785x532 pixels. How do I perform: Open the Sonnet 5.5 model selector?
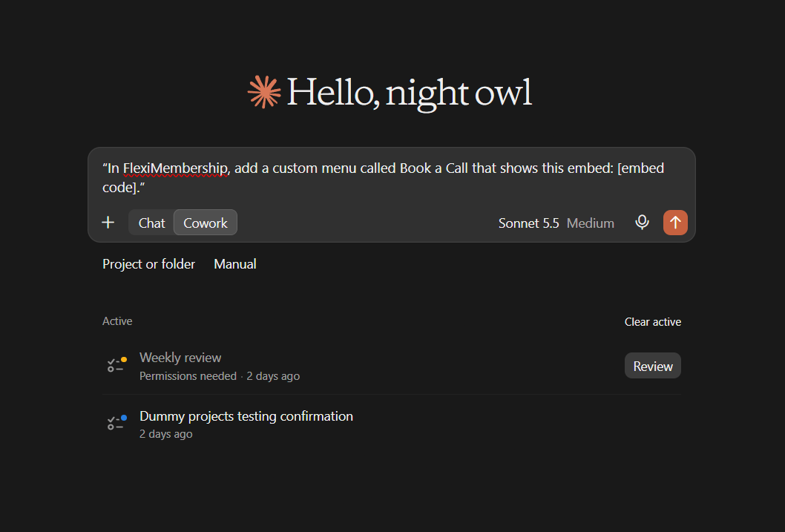coord(529,223)
